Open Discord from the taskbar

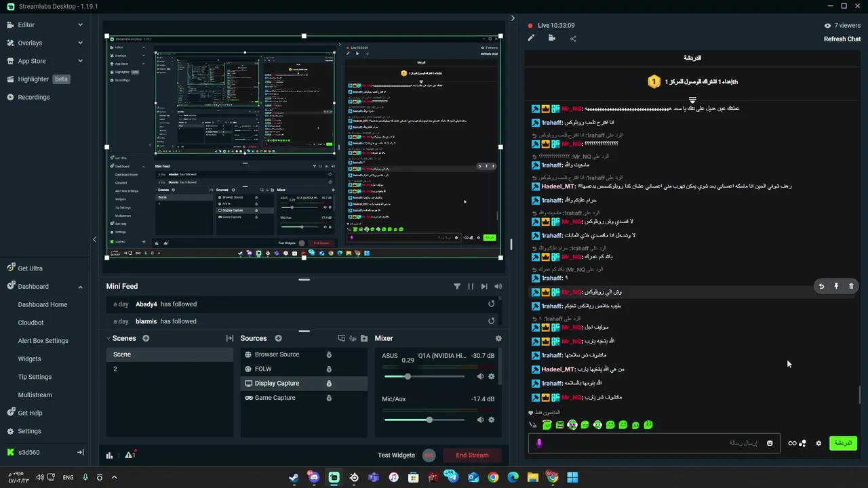(313, 477)
